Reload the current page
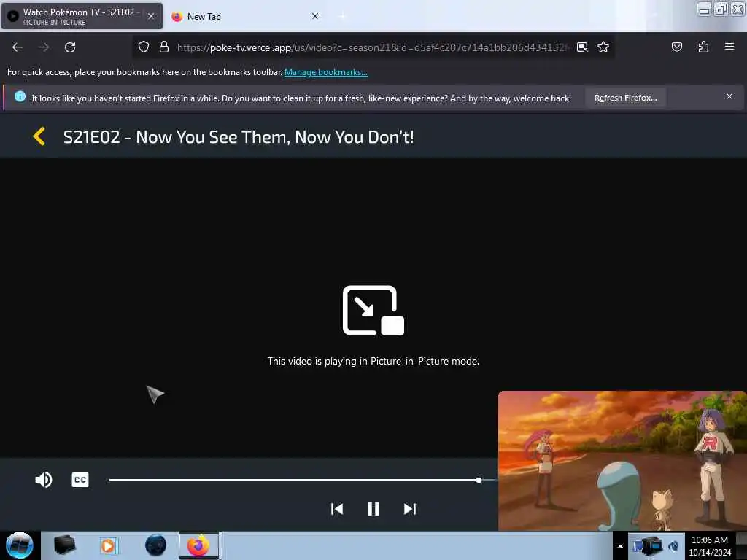This screenshot has width=747, height=560. 70,47
